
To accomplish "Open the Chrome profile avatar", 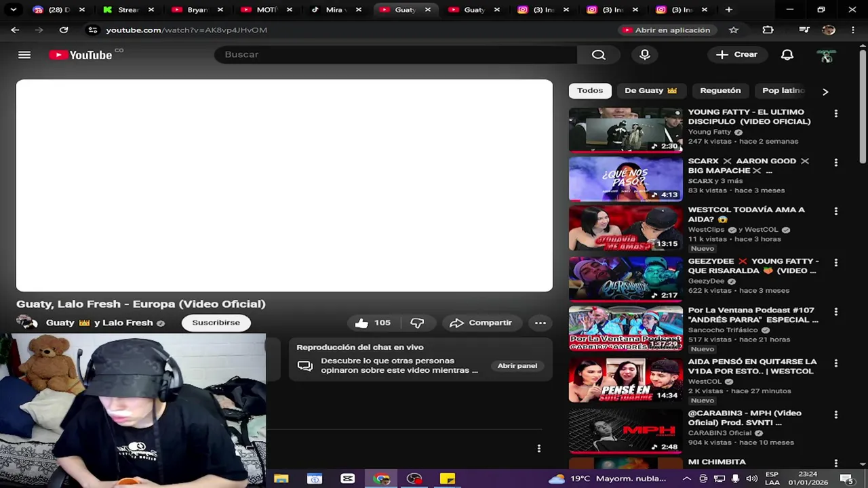I will coord(829,30).
